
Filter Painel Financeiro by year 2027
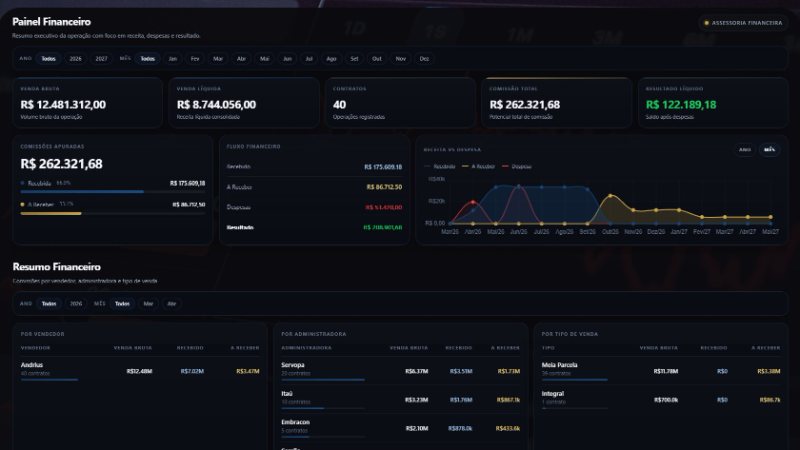[102, 59]
